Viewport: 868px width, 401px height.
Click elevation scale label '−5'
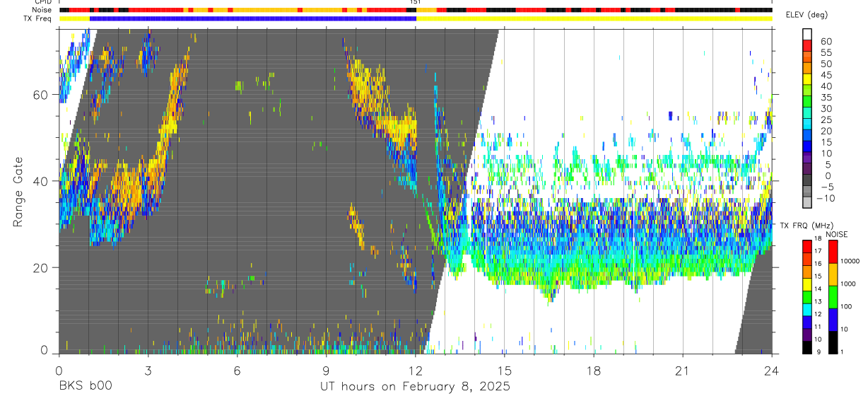point(828,187)
